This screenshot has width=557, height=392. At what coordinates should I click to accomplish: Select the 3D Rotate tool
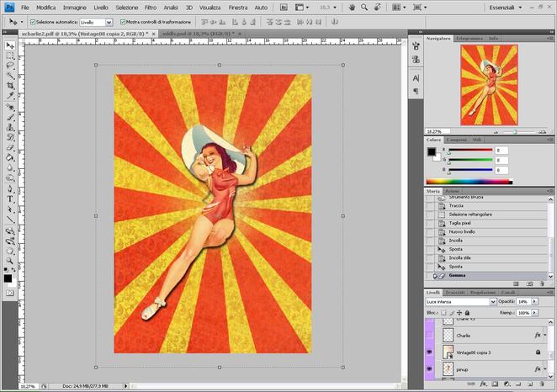(10, 231)
